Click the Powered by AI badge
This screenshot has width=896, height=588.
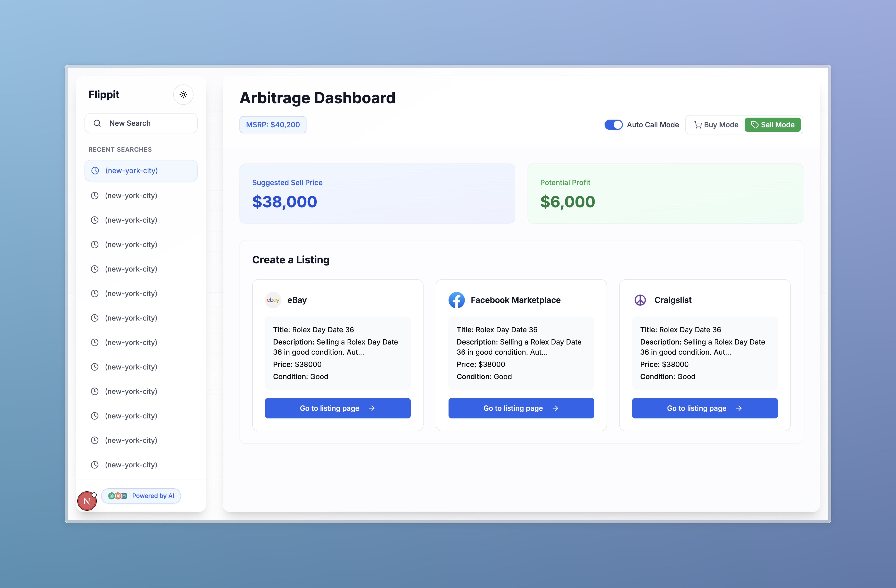pyautogui.click(x=153, y=496)
